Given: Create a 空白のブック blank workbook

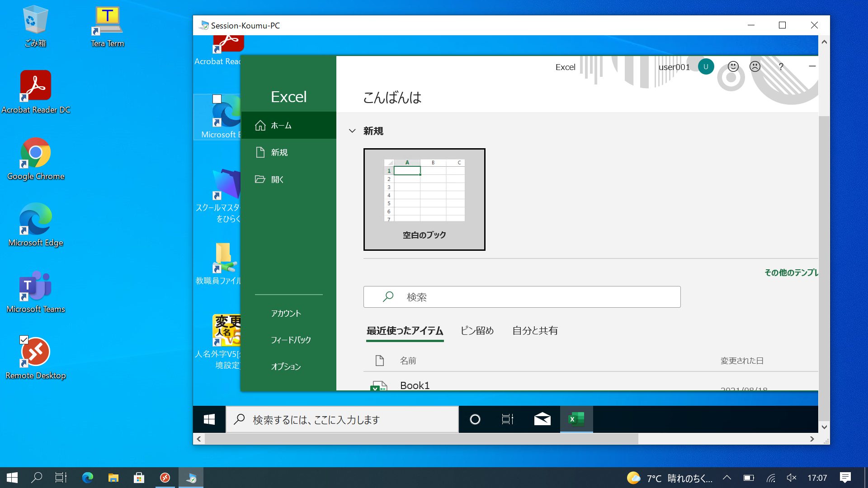Looking at the screenshot, I should (424, 199).
